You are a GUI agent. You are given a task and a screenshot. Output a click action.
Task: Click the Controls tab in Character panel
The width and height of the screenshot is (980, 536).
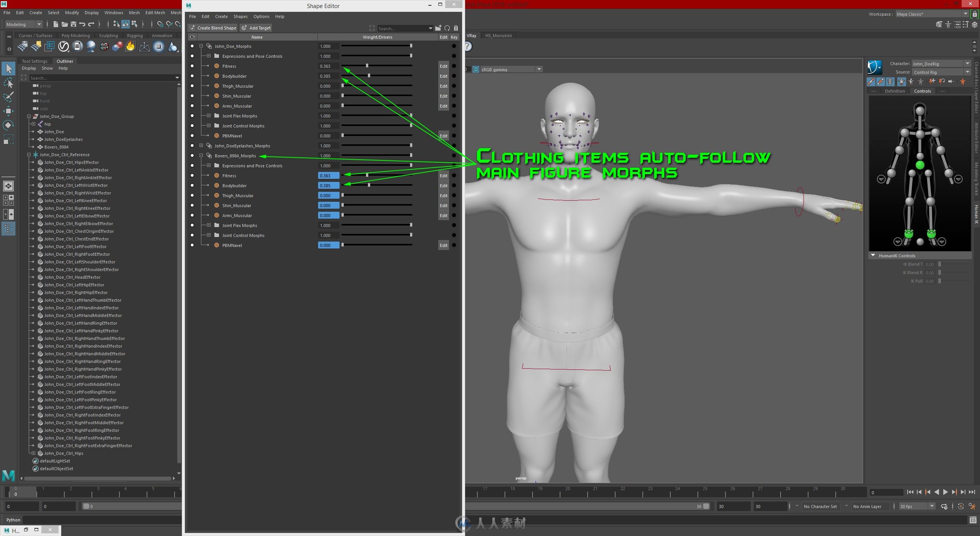[x=923, y=90]
